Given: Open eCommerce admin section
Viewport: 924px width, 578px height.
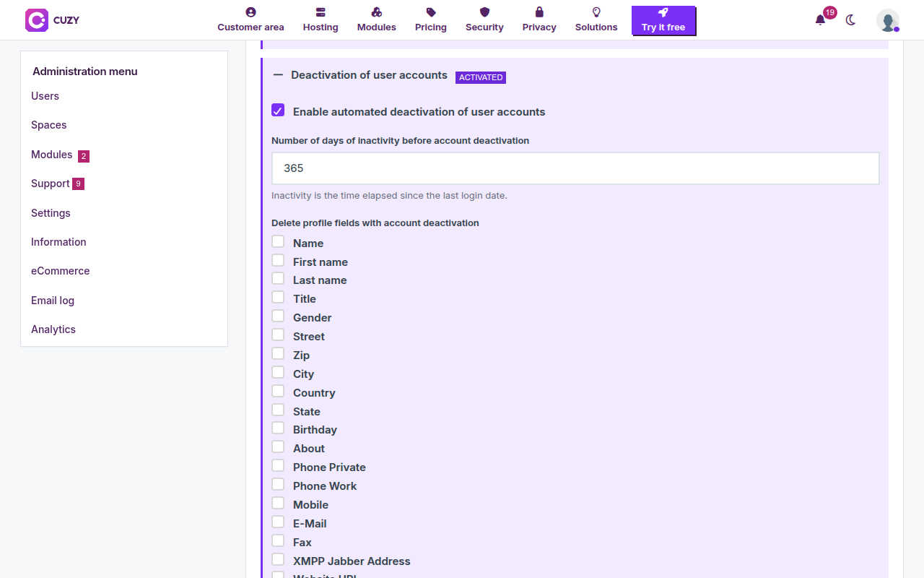Looking at the screenshot, I should (61, 271).
